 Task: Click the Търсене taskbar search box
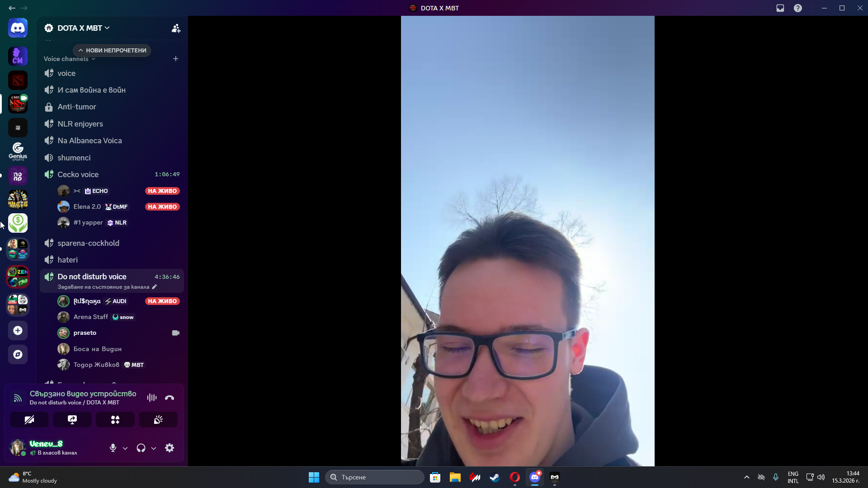pos(375,477)
